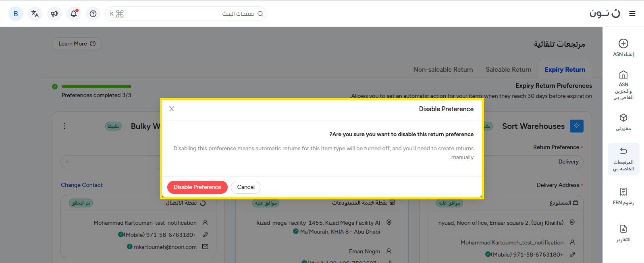Click the Change Contact link
Screen dimensions: 644x263
[82, 185]
